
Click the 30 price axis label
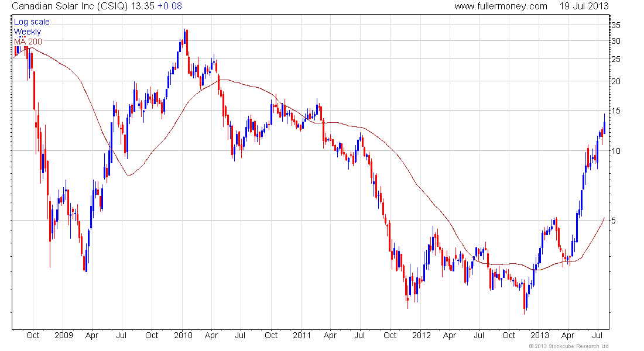pyautogui.click(x=616, y=41)
